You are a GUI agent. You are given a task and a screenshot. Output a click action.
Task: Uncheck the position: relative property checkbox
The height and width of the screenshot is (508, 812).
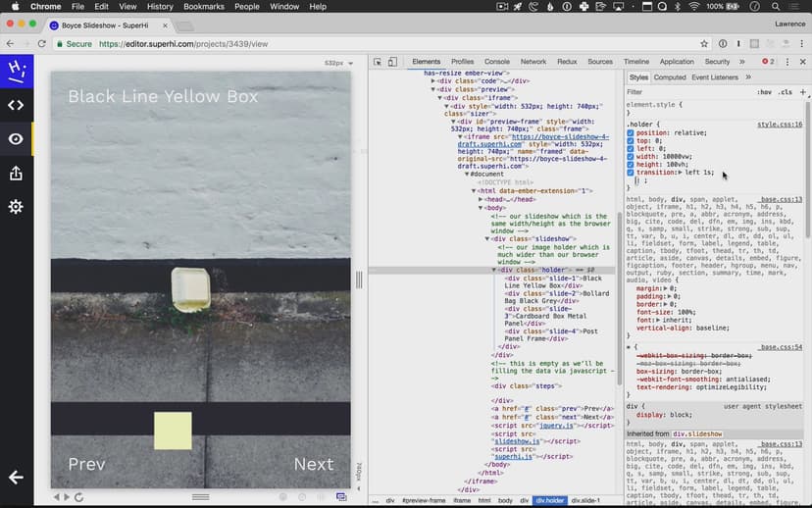[631, 132]
